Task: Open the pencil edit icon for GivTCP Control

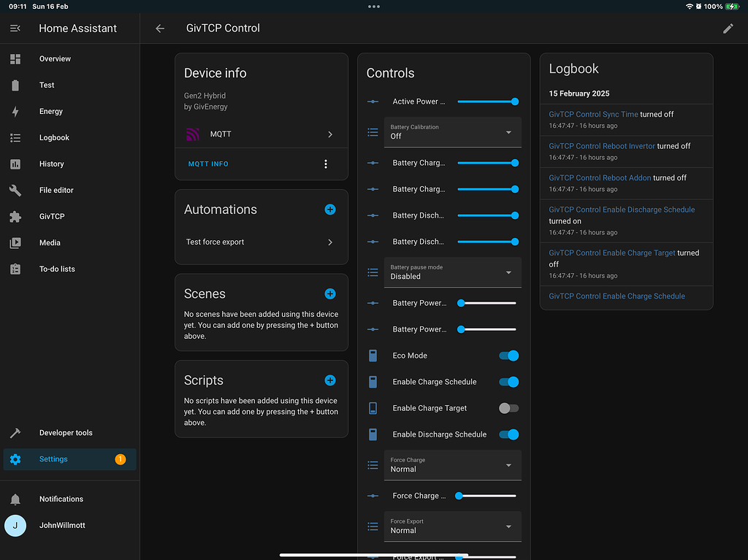Action: click(x=728, y=28)
